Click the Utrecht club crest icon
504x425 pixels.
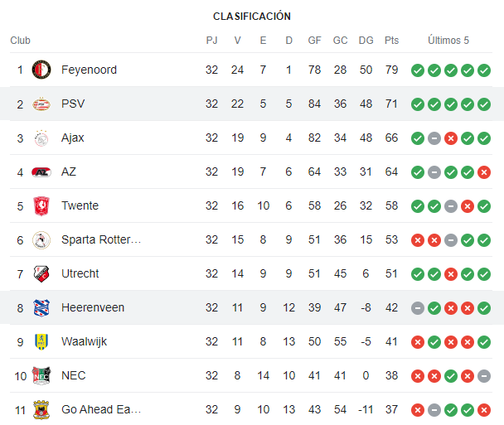pos(41,273)
